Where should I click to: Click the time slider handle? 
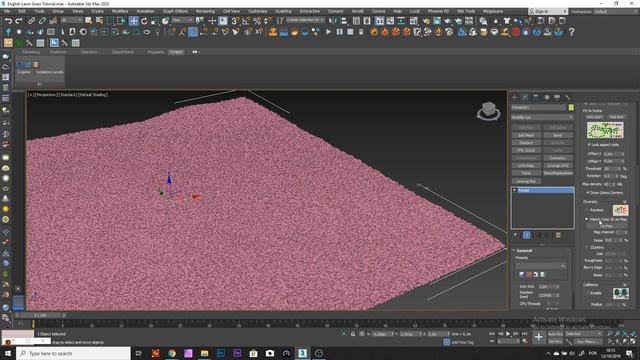tap(40, 316)
